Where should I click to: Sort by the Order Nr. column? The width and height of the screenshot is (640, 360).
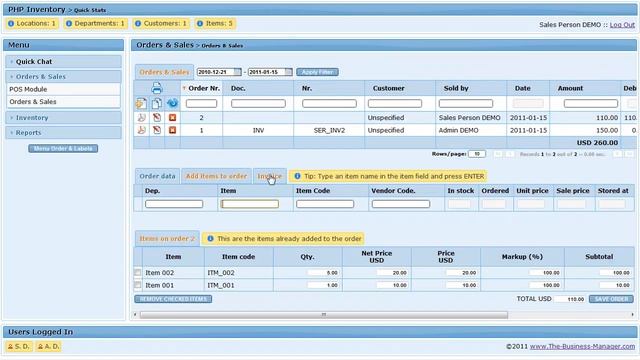click(202, 88)
